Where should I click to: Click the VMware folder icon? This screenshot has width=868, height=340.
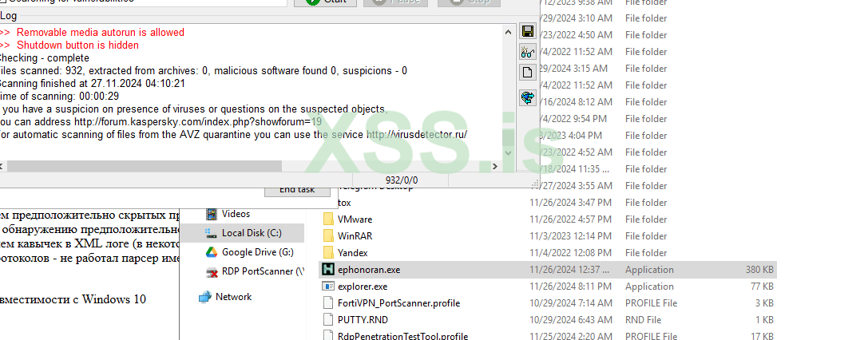pos(328,219)
